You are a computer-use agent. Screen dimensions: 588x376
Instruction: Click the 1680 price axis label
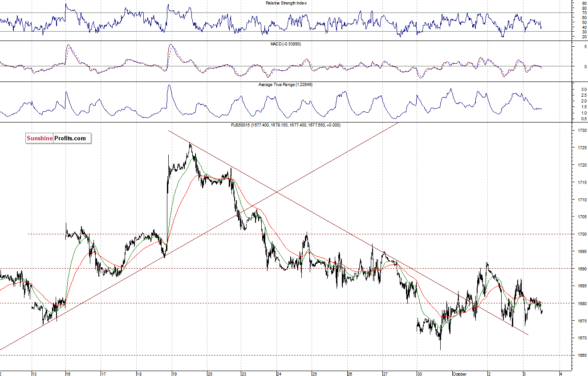click(x=582, y=304)
